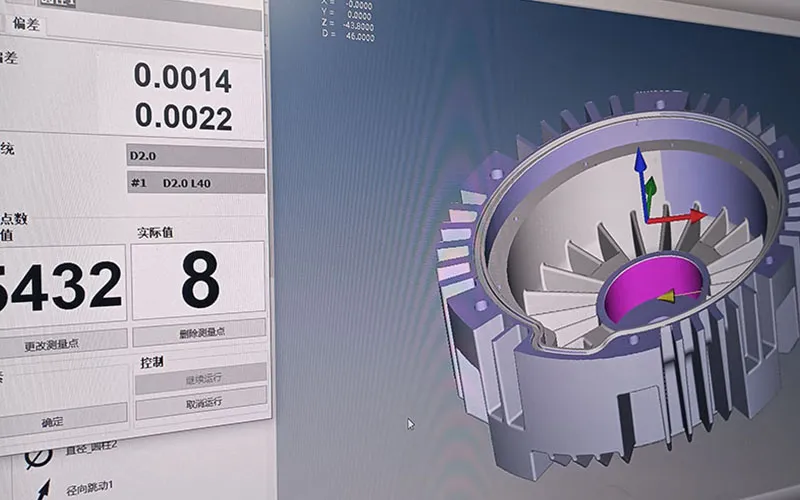The height and width of the screenshot is (500, 800).
Task: Click 取消运行 to cancel the run
Action: tap(201, 402)
